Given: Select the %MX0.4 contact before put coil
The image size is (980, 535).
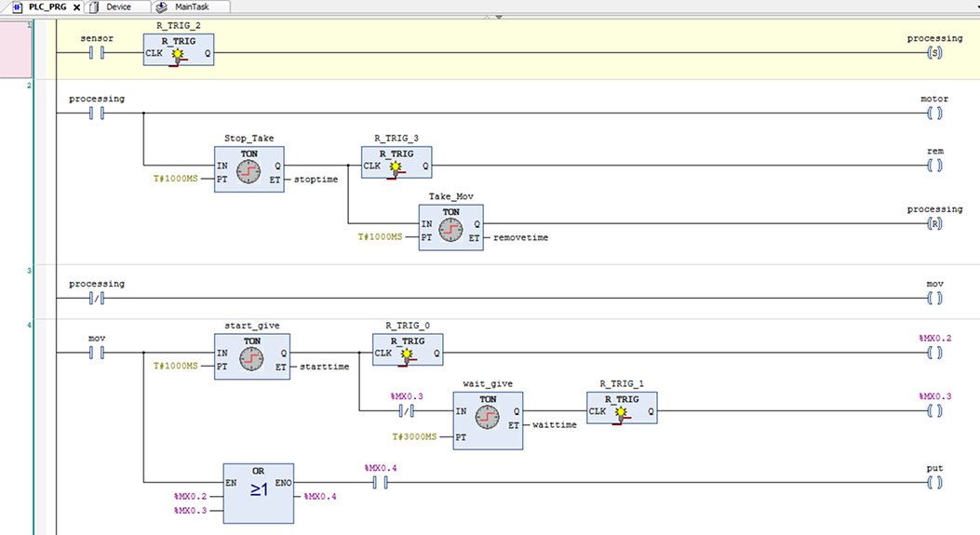Looking at the screenshot, I should (x=380, y=482).
